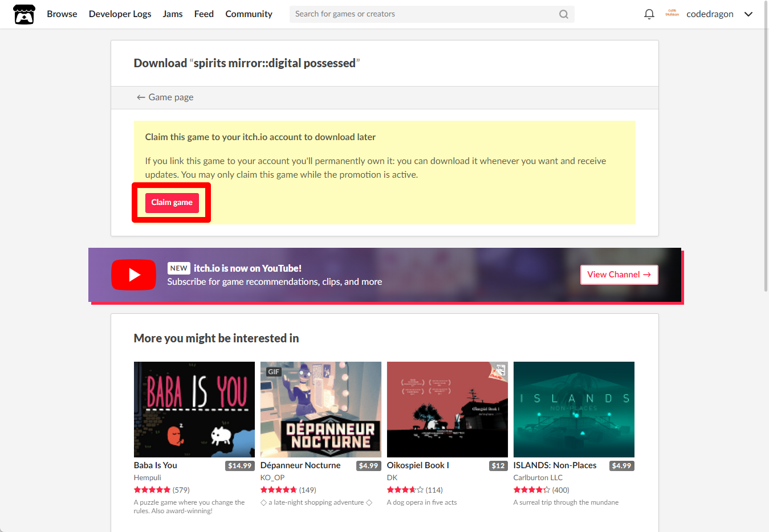Click the Dépanneur Nocturne title link
This screenshot has height=532, width=769.
(x=300, y=465)
